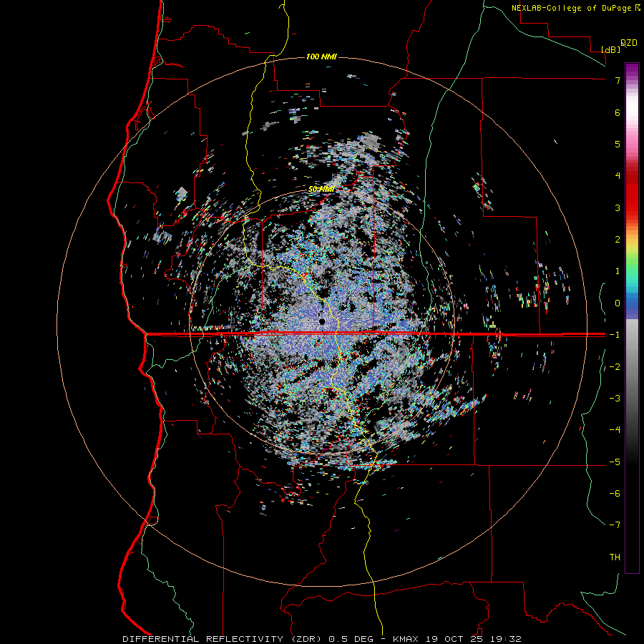Click the 0.5 DEG elevation text
Image resolution: width=644 pixels, height=644 pixels.
coord(351,639)
